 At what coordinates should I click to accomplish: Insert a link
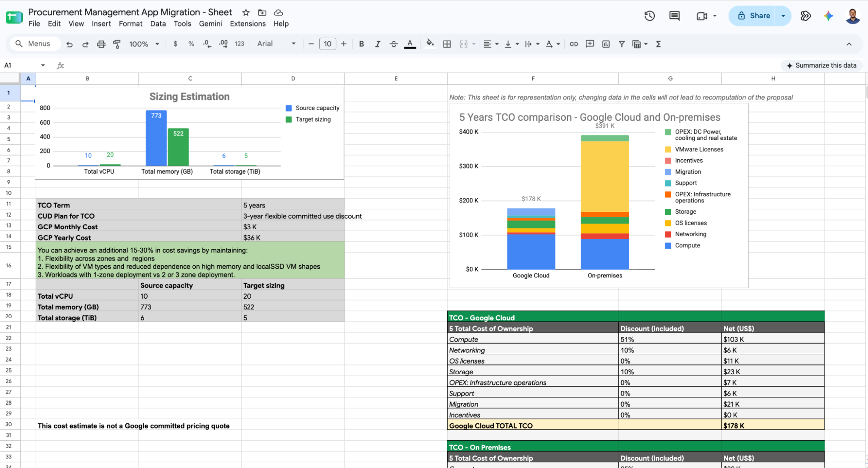pyautogui.click(x=574, y=44)
